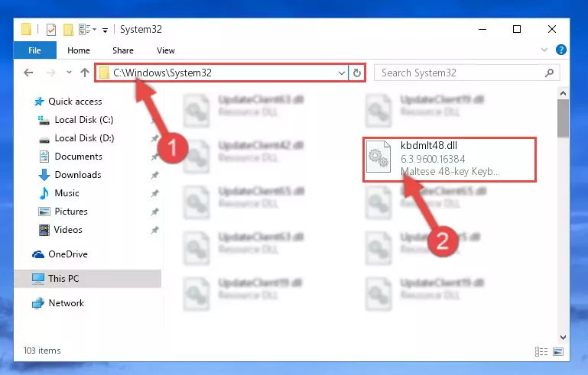
Task: Switch to Details view in status bar
Action: coord(541,351)
